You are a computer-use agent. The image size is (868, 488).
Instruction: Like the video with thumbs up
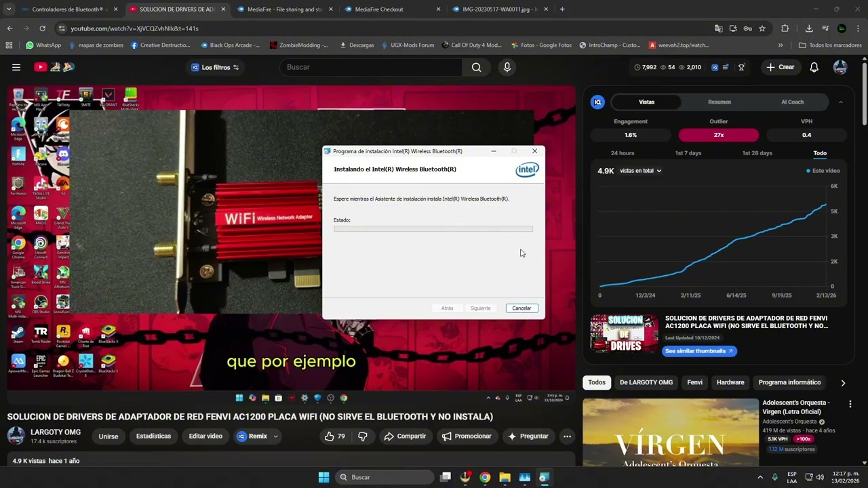334,436
